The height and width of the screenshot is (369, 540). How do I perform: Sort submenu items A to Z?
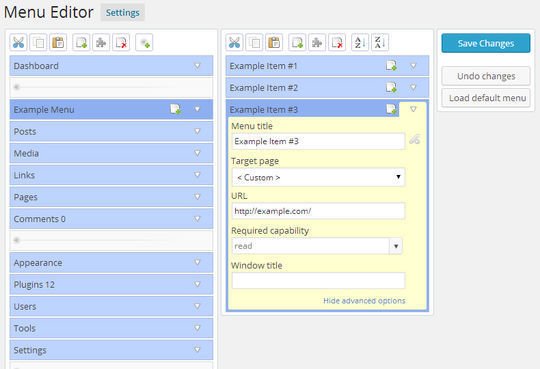tap(360, 43)
